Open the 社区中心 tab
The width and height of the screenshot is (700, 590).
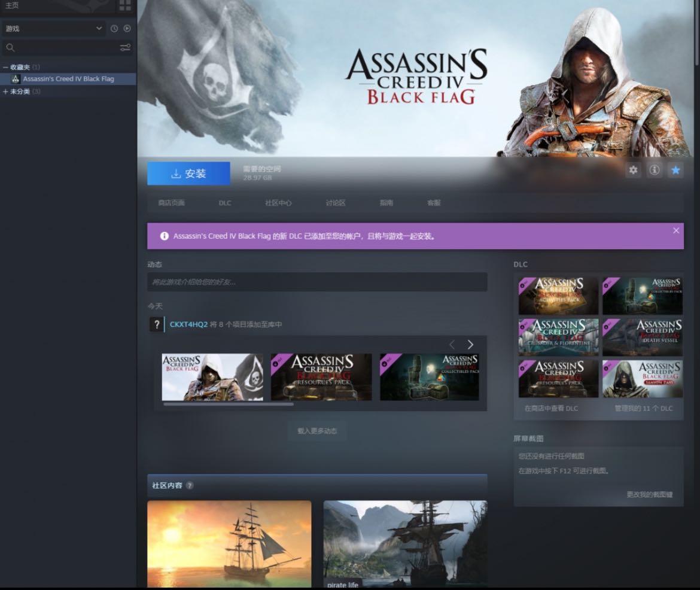[279, 203]
